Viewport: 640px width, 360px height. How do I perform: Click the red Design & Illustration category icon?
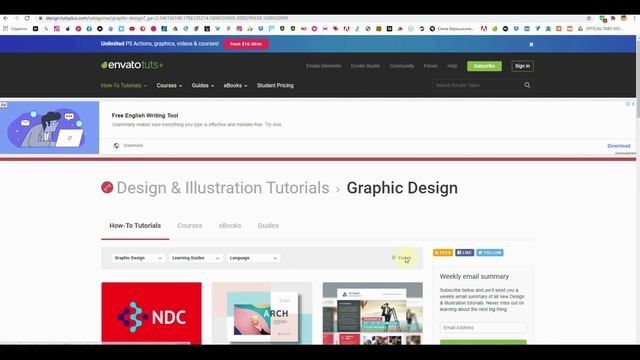coord(107,187)
